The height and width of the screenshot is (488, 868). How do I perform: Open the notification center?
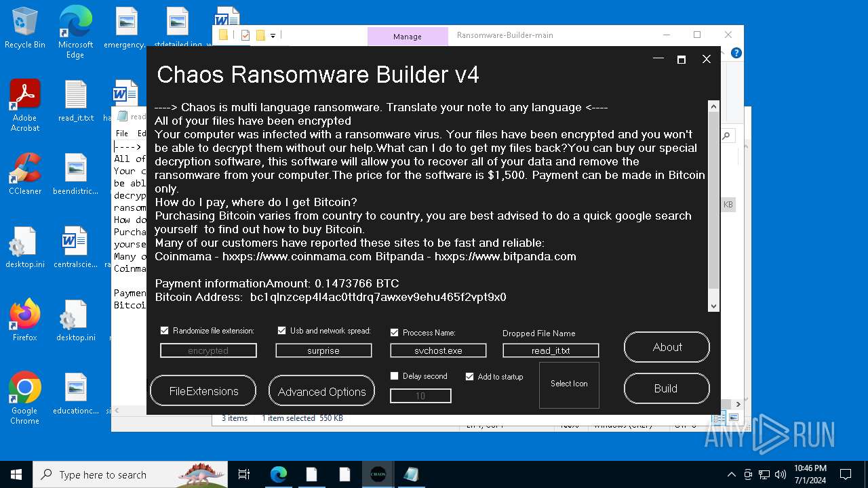click(846, 474)
